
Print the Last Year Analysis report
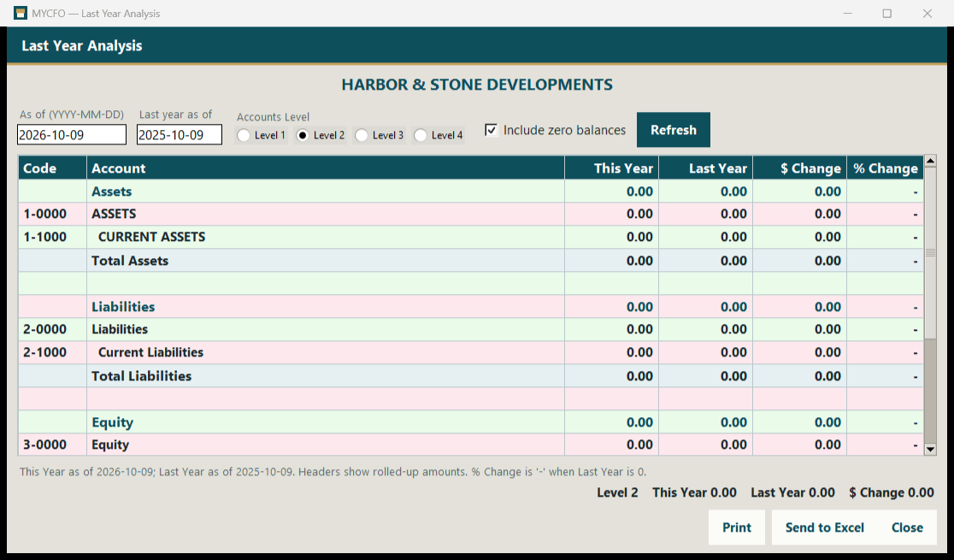(x=737, y=528)
